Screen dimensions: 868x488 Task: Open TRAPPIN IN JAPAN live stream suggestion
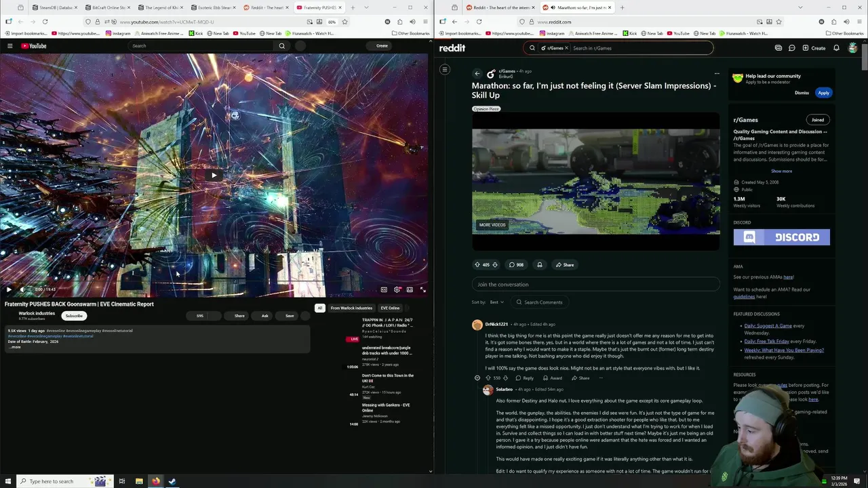[x=387, y=323]
